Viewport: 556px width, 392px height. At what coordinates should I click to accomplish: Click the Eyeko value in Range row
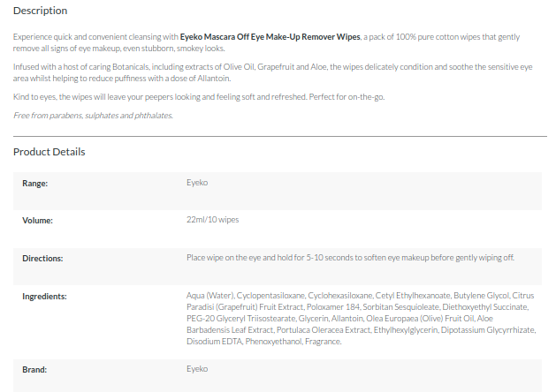[x=197, y=183]
